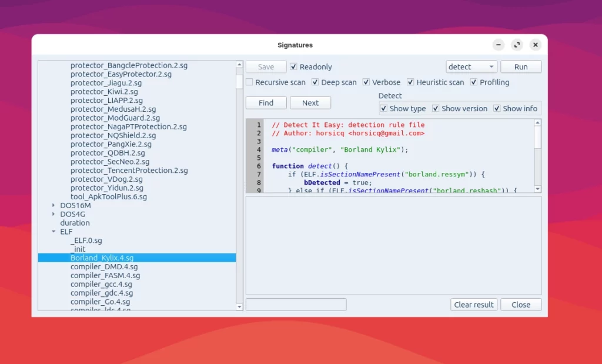Select compiler_gcc.4.sg signature file
The width and height of the screenshot is (602, 364).
102,284
